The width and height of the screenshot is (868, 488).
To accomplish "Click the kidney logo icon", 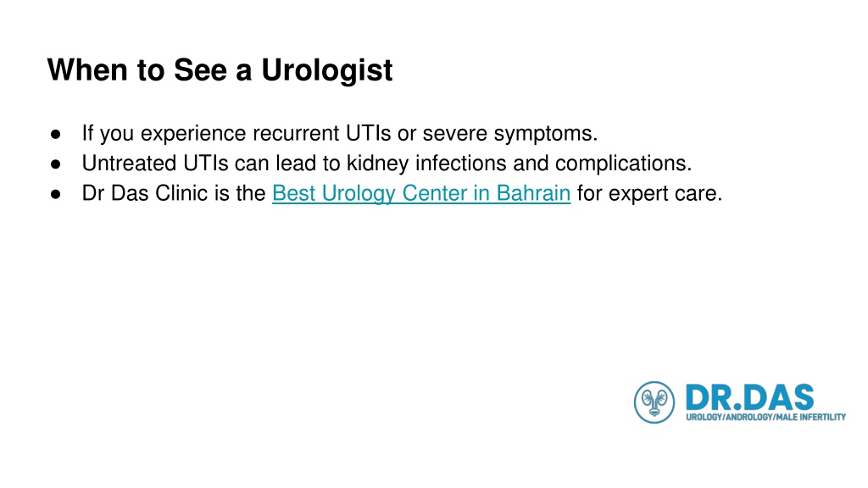I will [x=654, y=402].
